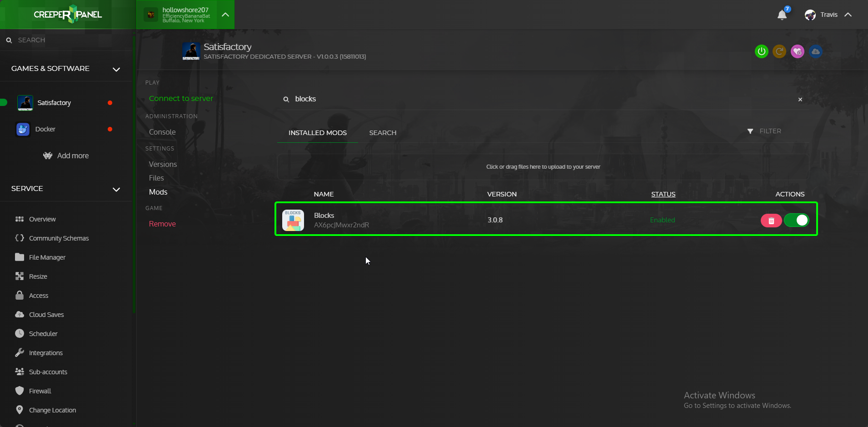Sort mods by Status column header
868x427 pixels.
coord(663,194)
